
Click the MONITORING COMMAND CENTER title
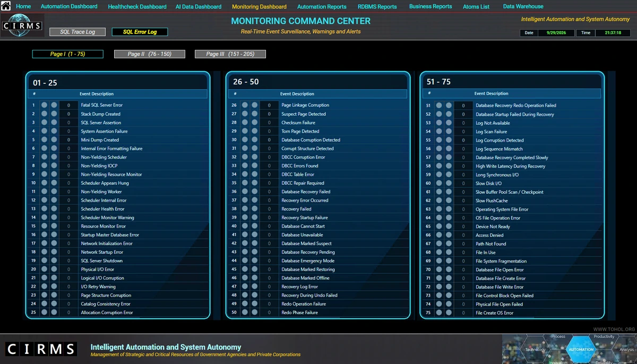click(x=301, y=21)
